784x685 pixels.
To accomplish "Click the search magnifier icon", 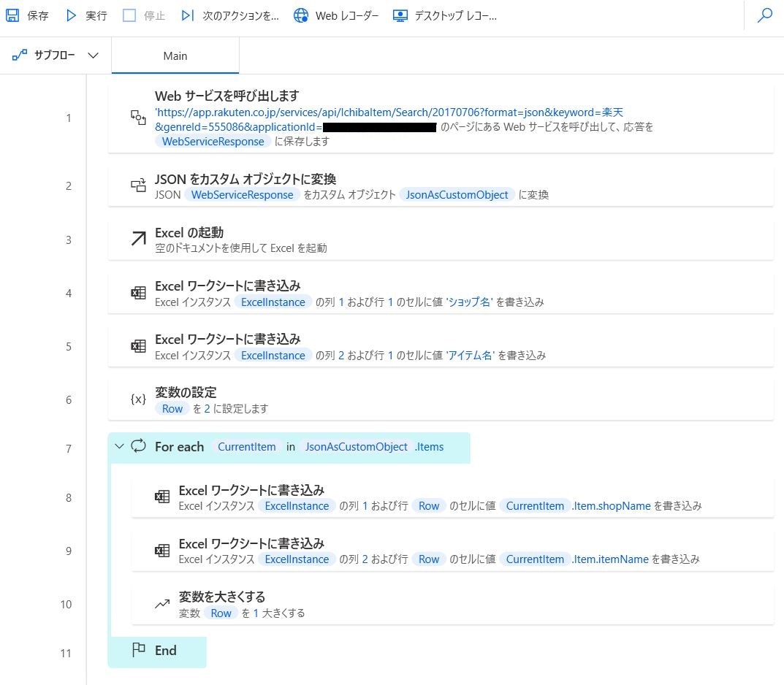I will click(x=765, y=15).
